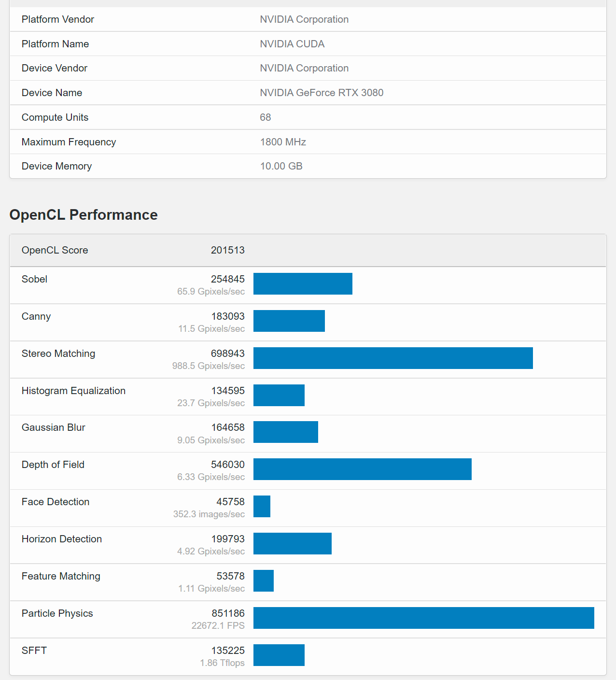Click the '1.11 Gpixels/sec' rate
The image size is (616, 680).
pyautogui.click(x=211, y=589)
